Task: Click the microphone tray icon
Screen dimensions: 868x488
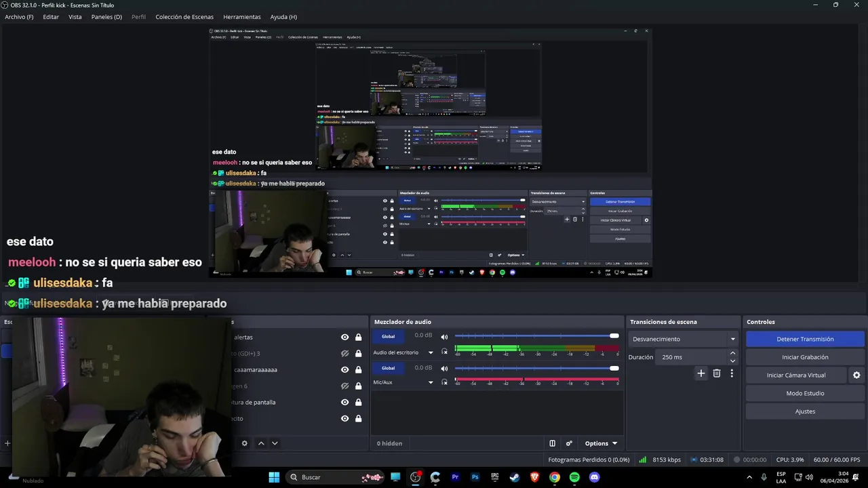Action: (x=764, y=477)
